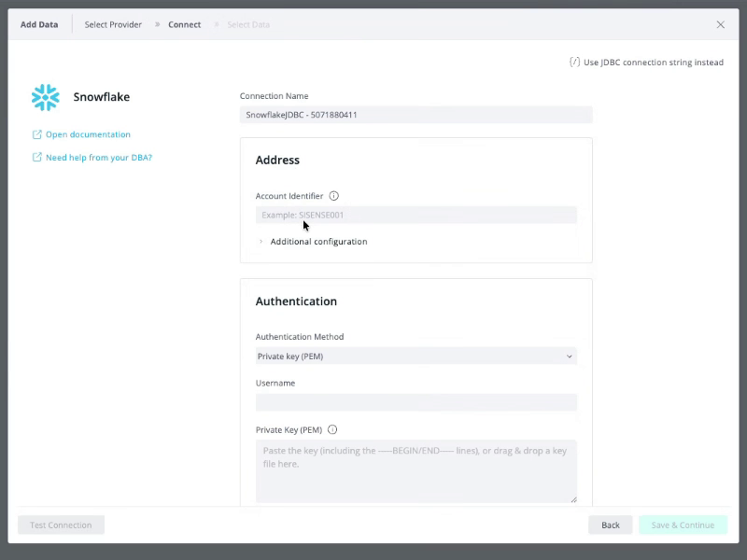This screenshot has height=560, width=747.
Task: Click the Private Key (PEM) text area
Action: click(416, 471)
